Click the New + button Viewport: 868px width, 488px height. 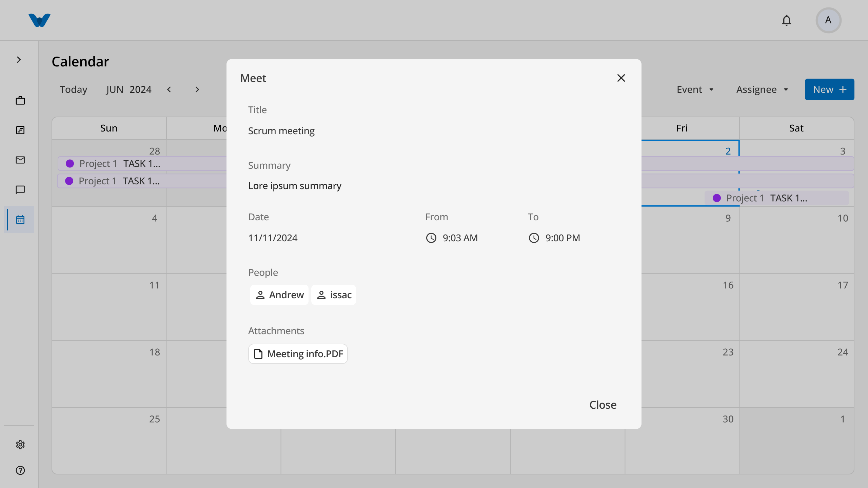coord(829,89)
